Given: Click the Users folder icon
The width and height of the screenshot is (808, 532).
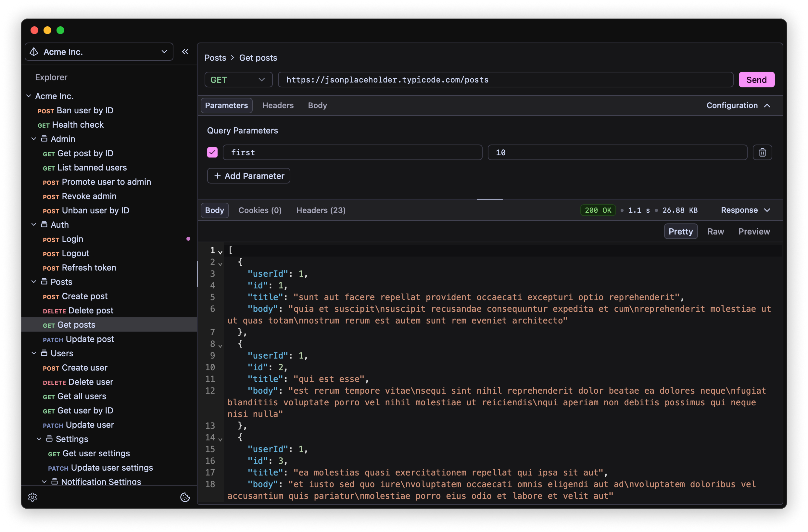Looking at the screenshot, I should pyautogui.click(x=44, y=353).
